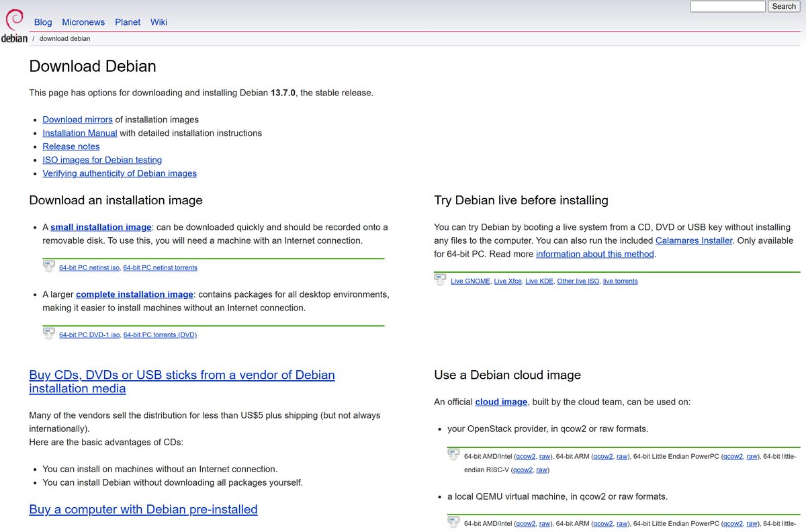Open the Installation Manual link
Viewport: 806px width, 532px height.
[80, 133]
